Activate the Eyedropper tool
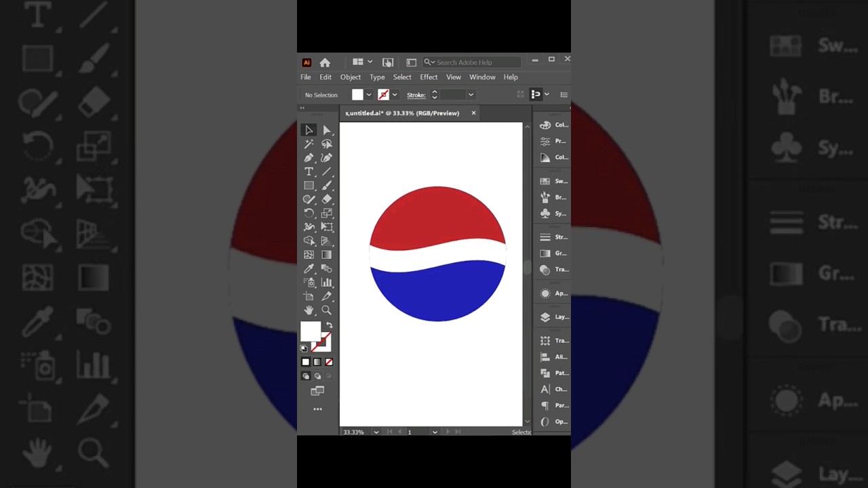Screen dimensions: 868x488 (309, 268)
